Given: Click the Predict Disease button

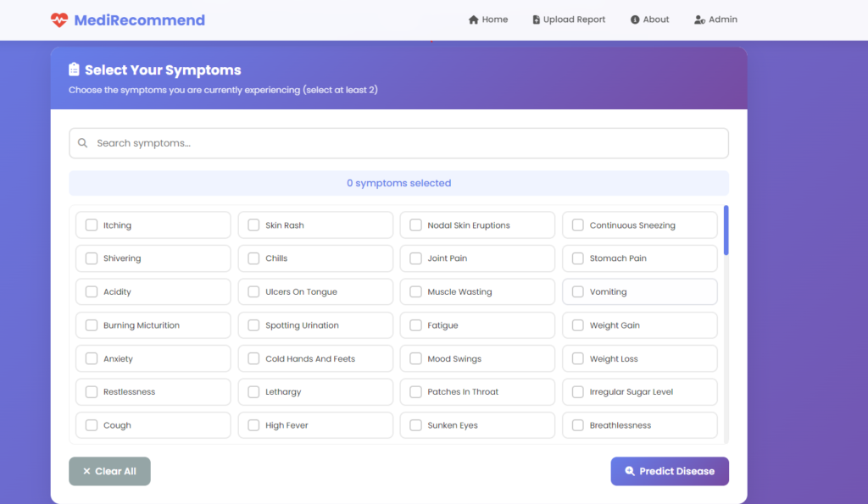Looking at the screenshot, I should (x=670, y=471).
